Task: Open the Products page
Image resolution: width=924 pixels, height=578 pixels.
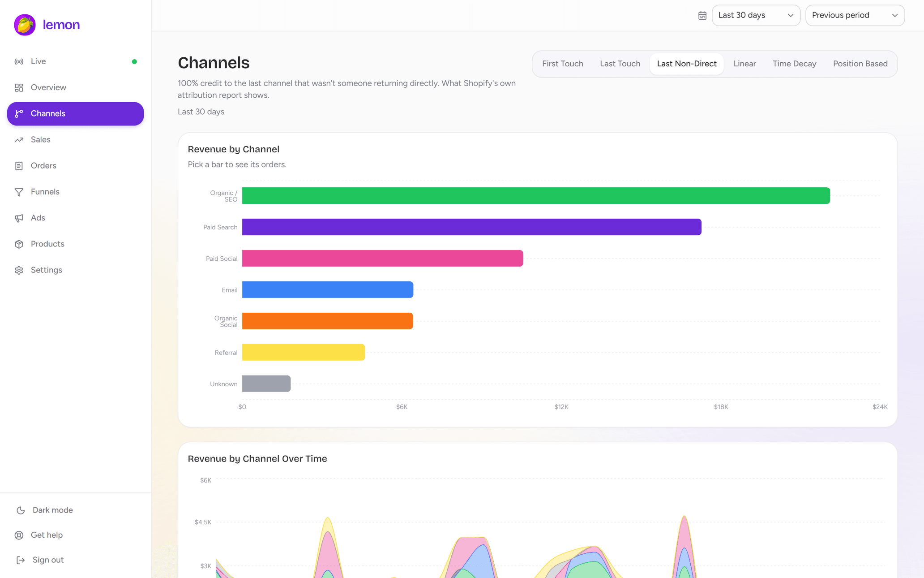Action: [x=75, y=244]
